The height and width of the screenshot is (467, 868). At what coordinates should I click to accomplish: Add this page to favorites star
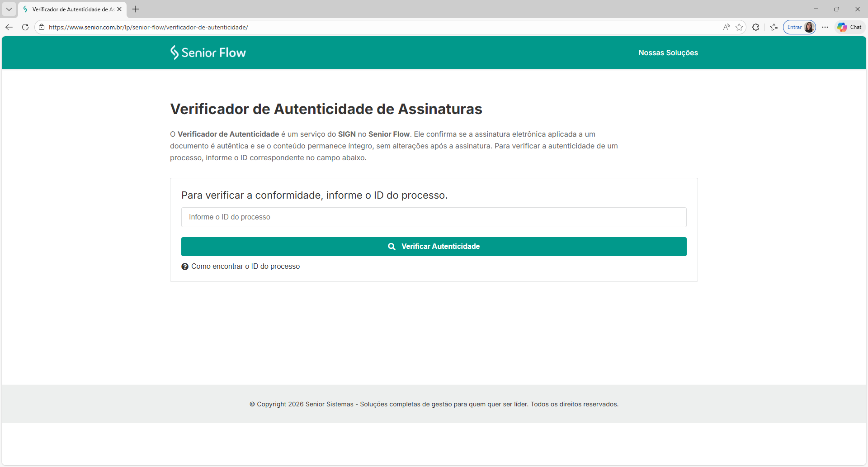coord(739,27)
